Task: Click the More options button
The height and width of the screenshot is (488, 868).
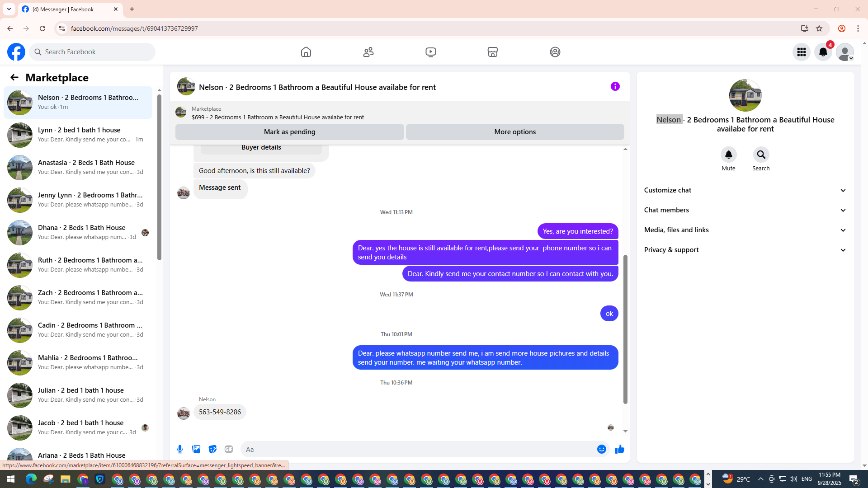Action: [515, 132]
